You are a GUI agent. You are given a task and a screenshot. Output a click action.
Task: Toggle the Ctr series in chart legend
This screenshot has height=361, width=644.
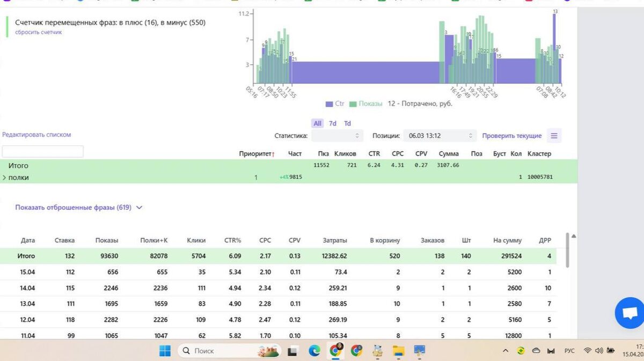[x=335, y=104]
